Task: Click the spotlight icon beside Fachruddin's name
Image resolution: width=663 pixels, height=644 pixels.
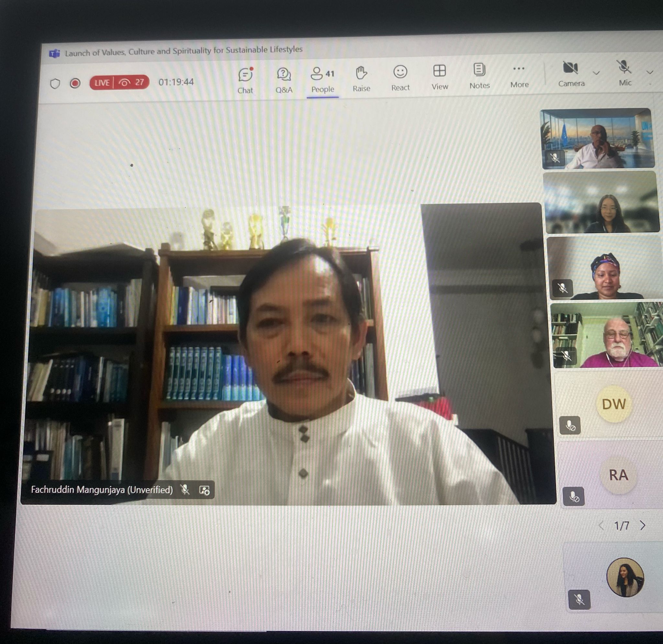Action: 204,490
